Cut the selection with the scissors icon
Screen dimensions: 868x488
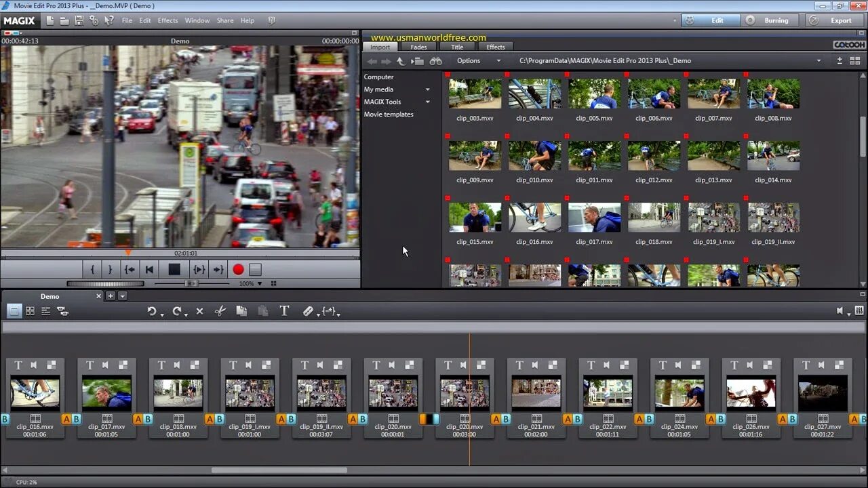pos(220,311)
